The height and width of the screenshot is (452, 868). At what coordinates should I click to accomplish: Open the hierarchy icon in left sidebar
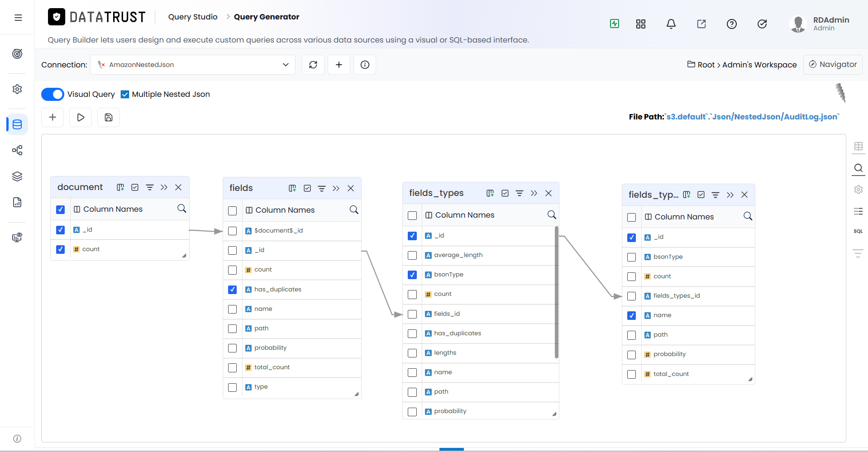[x=17, y=150]
